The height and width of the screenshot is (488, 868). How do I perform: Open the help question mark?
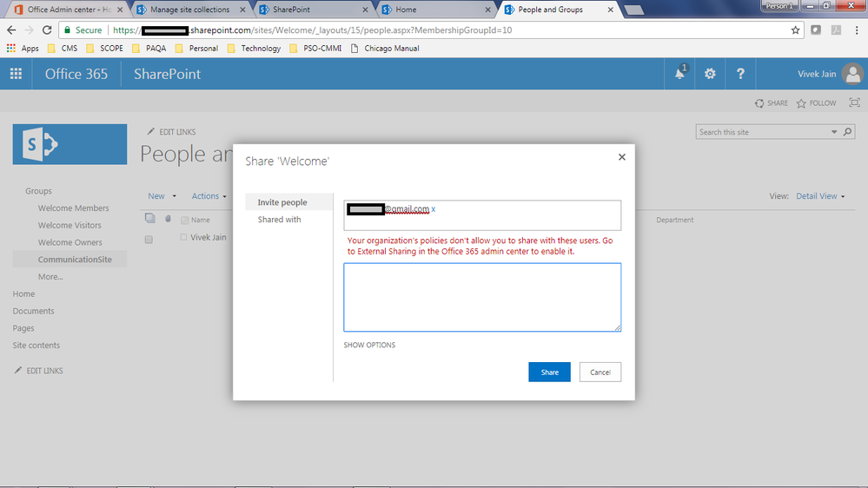tap(740, 74)
